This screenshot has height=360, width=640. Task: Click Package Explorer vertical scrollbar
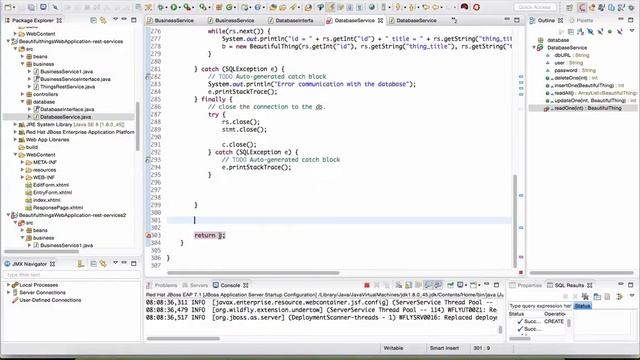tap(137, 126)
